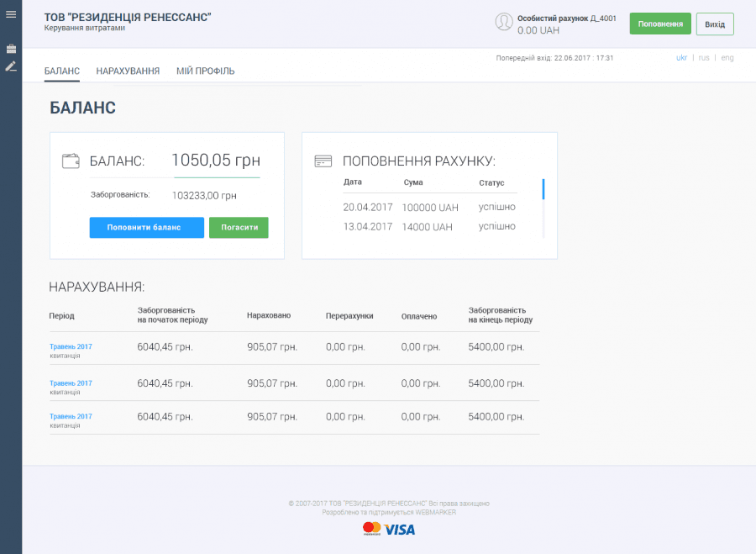Click the Mastercard logo in footer
This screenshot has height=554, width=756.
pyautogui.click(x=372, y=529)
